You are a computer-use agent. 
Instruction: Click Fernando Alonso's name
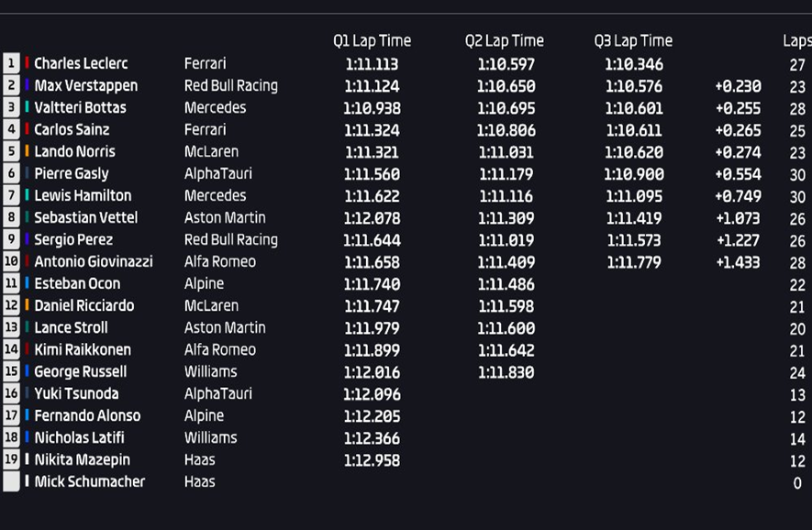87,415
